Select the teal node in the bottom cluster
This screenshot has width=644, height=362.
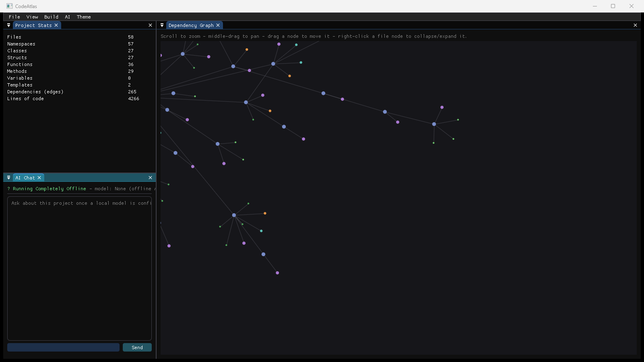click(261, 231)
